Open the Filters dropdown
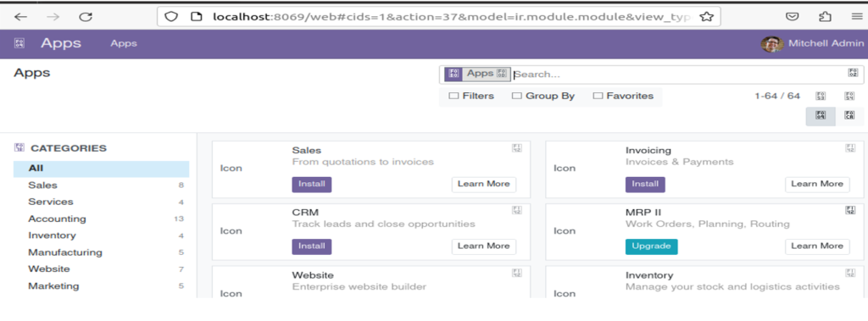The width and height of the screenshot is (868, 321). (x=471, y=96)
